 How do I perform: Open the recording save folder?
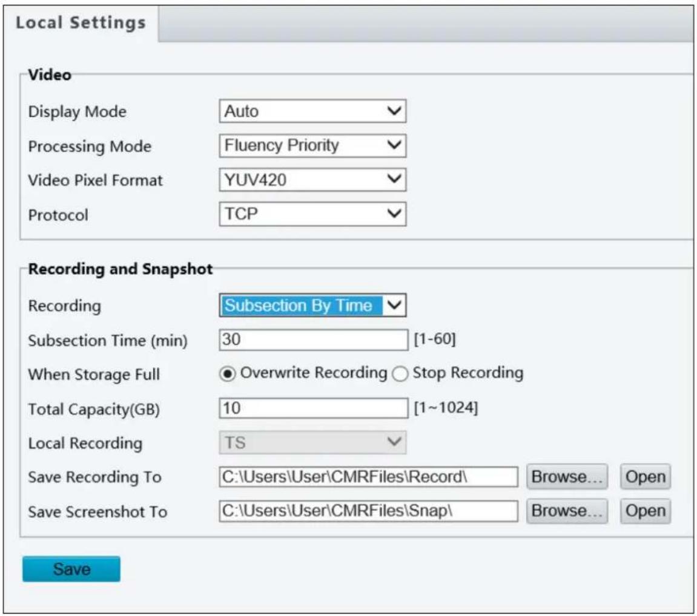(646, 477)
